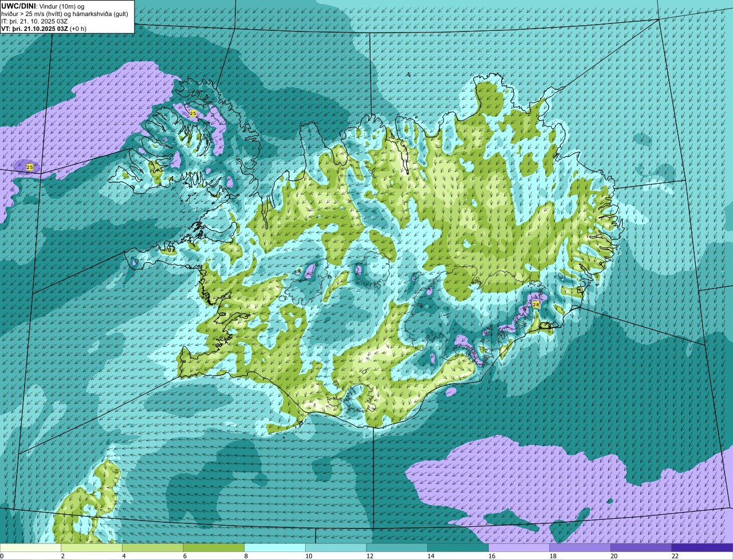Select the 12–14 m/s teal legend swatch
The height and width of the screenshot is (560, 733).
click(397, 547)
